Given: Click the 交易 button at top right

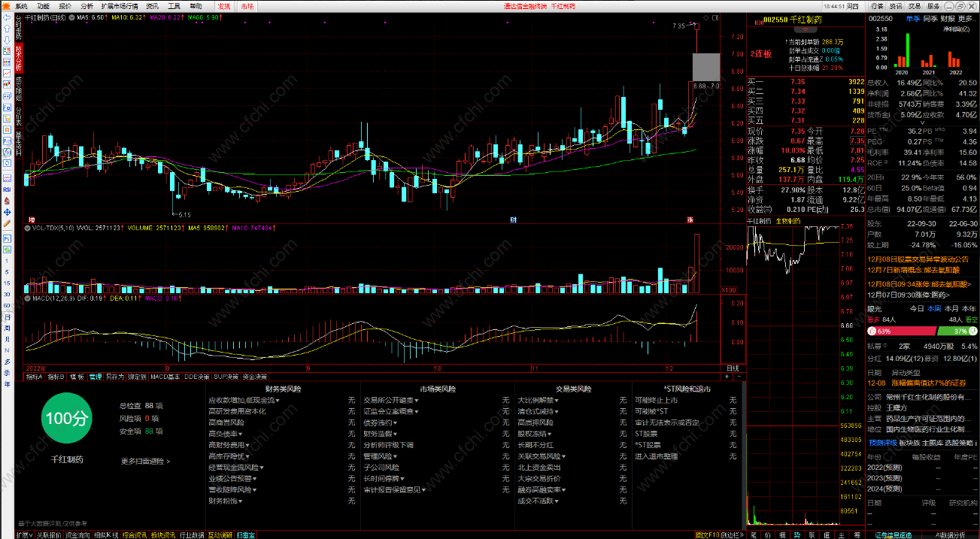Looking at the screenshot, I should [915, 5].
